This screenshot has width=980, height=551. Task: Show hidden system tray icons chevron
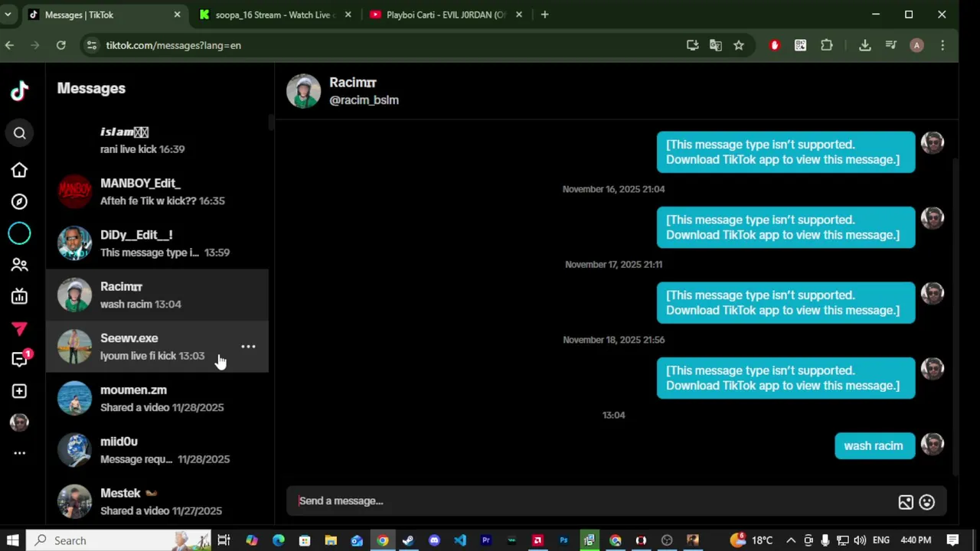point(791,540)
